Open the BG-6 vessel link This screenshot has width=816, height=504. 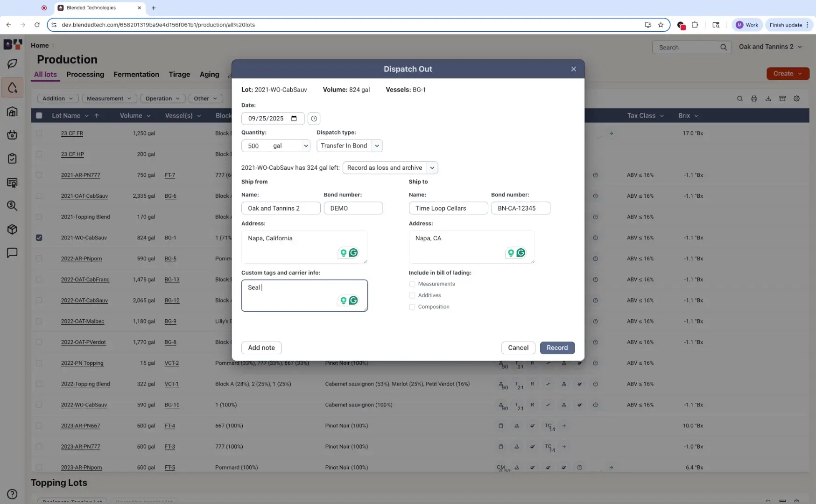170,196
